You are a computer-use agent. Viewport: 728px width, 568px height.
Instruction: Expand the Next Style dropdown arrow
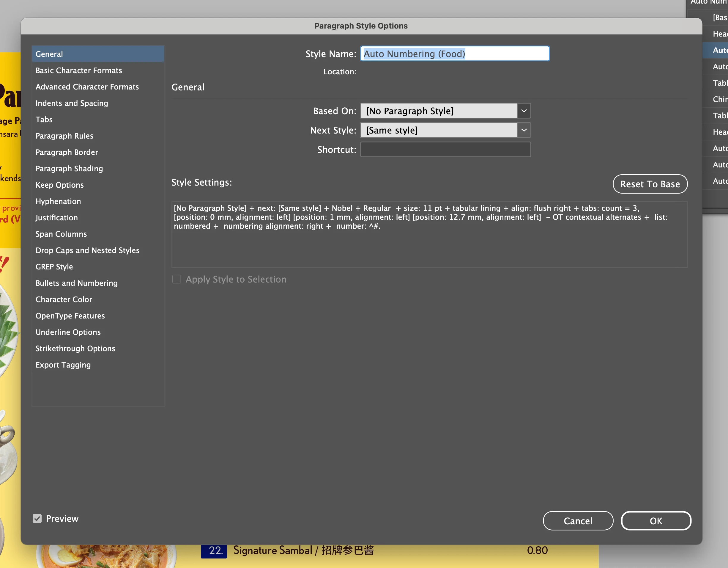(524, 130)
